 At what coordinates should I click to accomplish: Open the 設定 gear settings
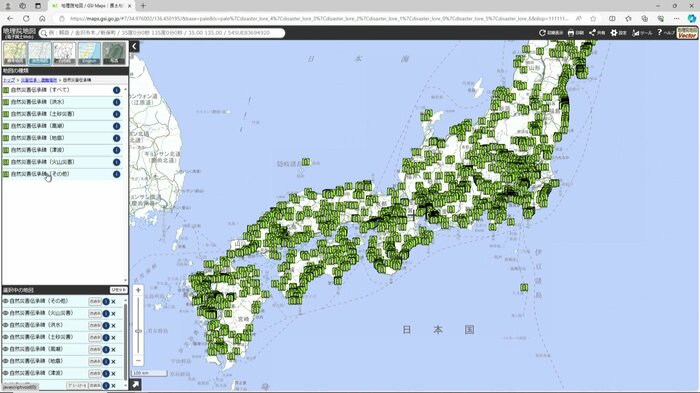coord(618,33)
